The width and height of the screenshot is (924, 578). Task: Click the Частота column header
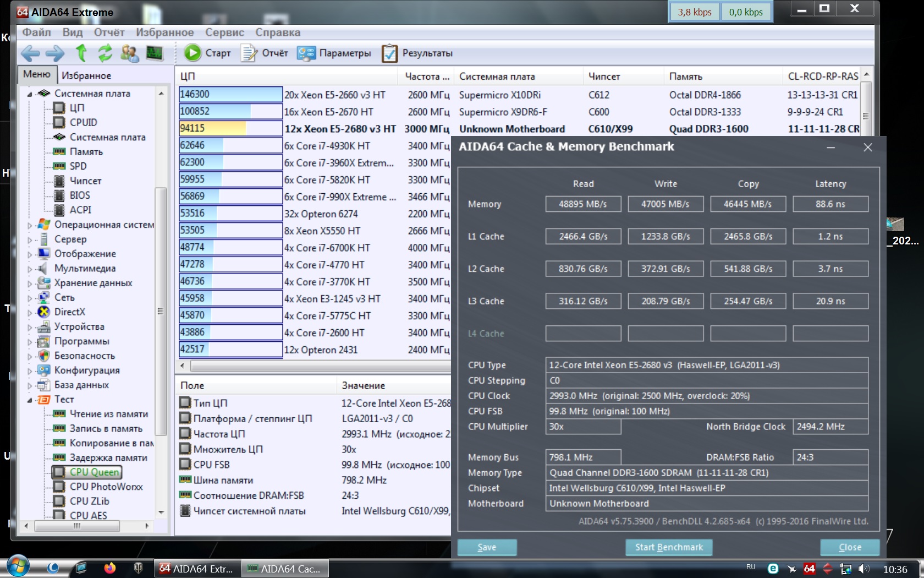pyautogui.click(x=427, y=77)
